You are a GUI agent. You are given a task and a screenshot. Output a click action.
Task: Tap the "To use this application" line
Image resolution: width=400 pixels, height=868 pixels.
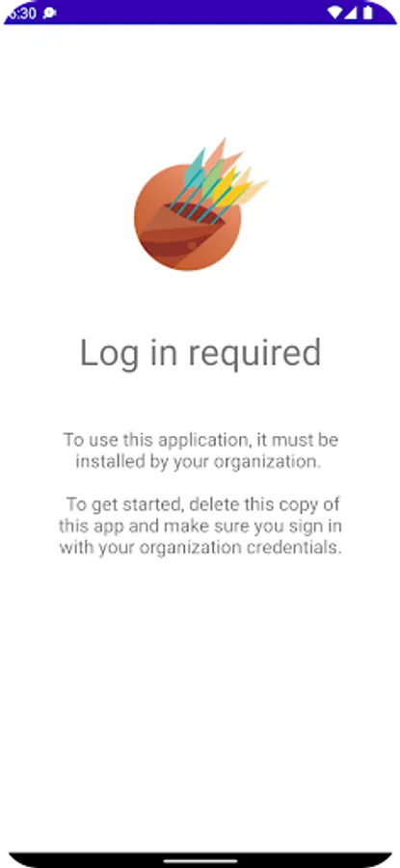200,440
